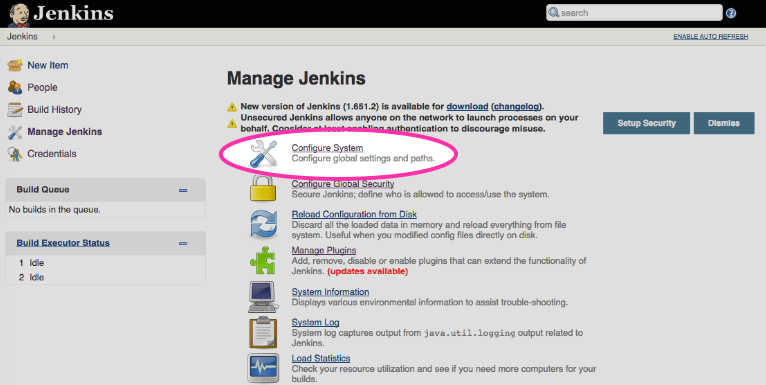Viewport: 766px width, 385px height.
Task: Click the magnifier icon in search box
Action: (x=554, y=13)
